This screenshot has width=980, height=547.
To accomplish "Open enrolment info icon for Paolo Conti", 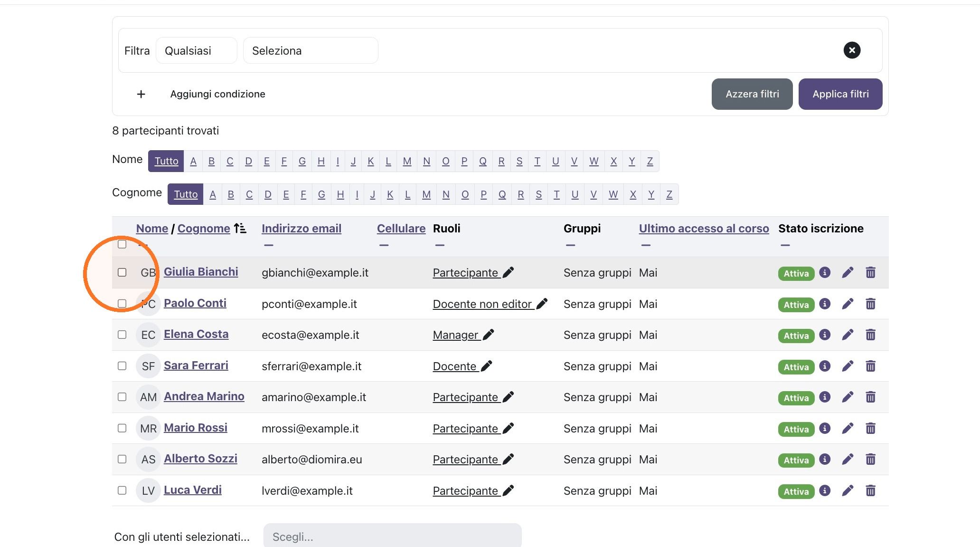I will click(825, 304).
